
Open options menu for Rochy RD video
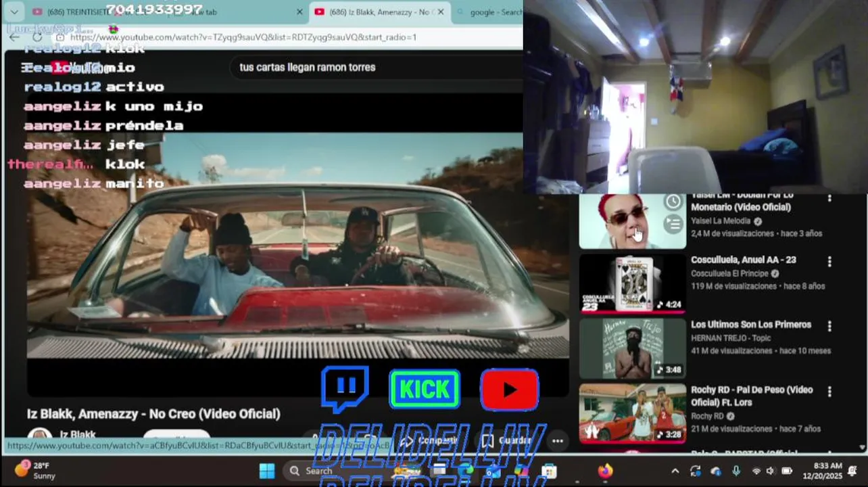829,392
